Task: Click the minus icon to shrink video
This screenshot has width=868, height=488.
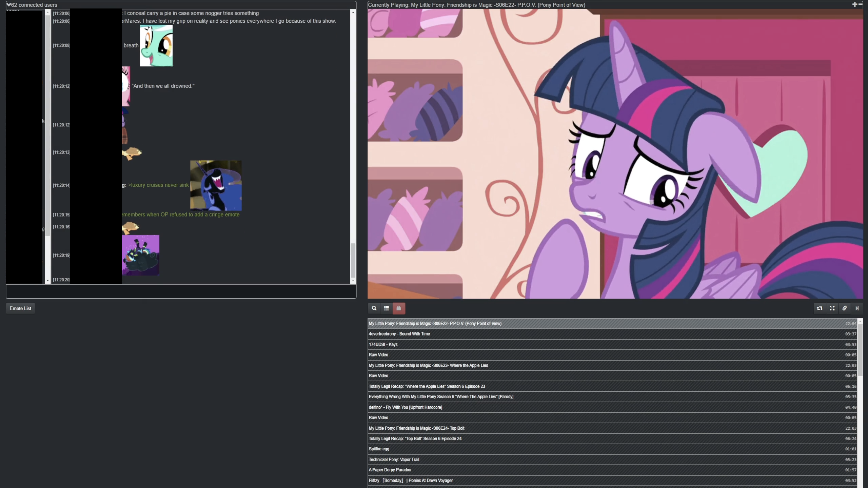Action: pos(860,4)
